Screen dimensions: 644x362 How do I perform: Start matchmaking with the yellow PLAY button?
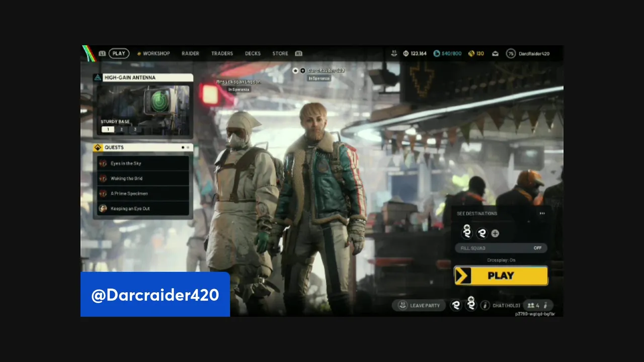[501, 276]
